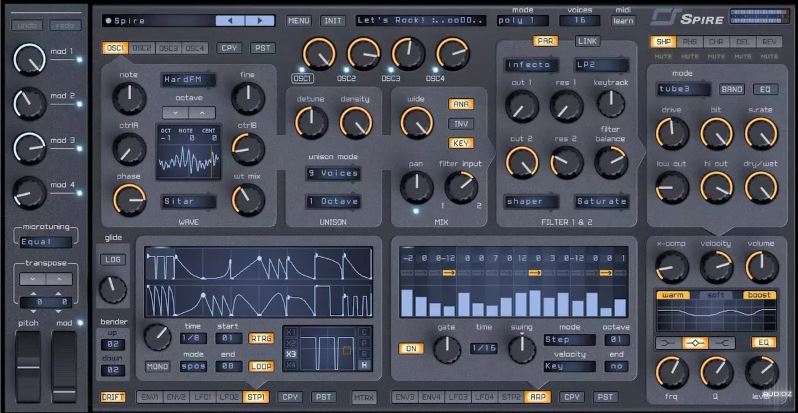The width and height of the screenshot is (798, 413).
Task: Click the OSC2 mix level knob
Action: (363, 53)
